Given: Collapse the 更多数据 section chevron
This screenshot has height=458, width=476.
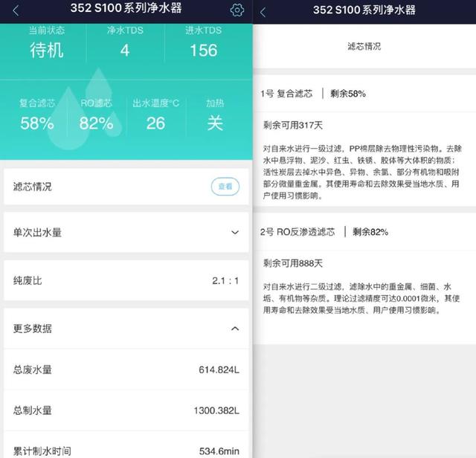Looking at the screenshot, I should 235,329.
